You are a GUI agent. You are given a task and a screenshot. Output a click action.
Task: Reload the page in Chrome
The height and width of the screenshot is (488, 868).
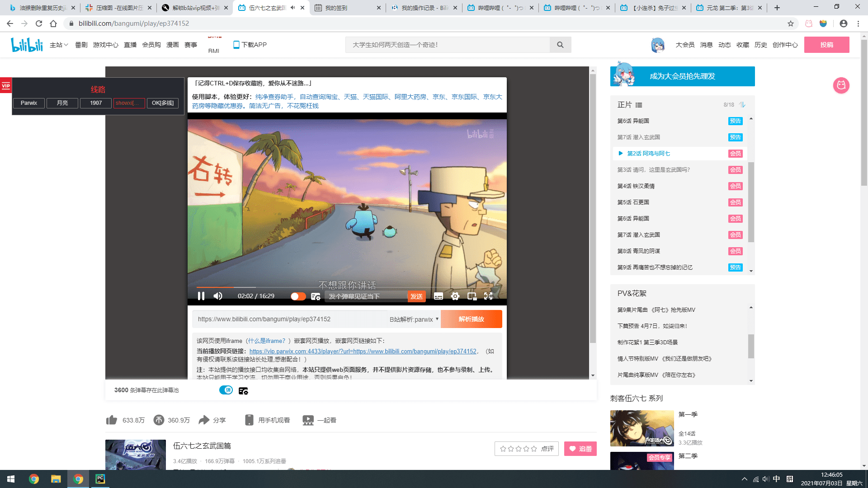click(x=39, y=23)
